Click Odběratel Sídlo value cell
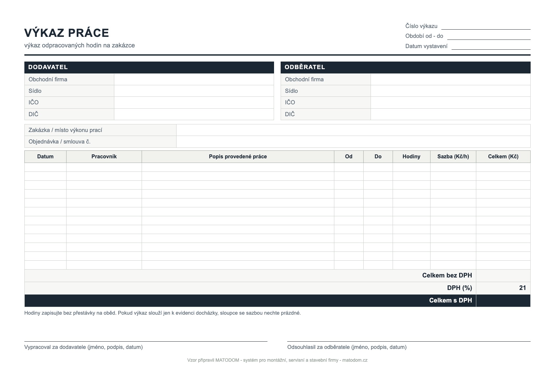 451,91
